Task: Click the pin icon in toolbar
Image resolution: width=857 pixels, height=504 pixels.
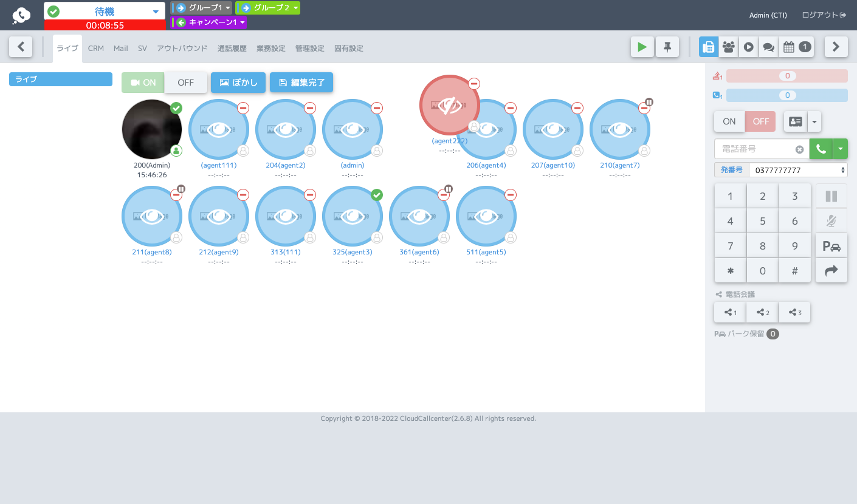Action: click(667, 47)
